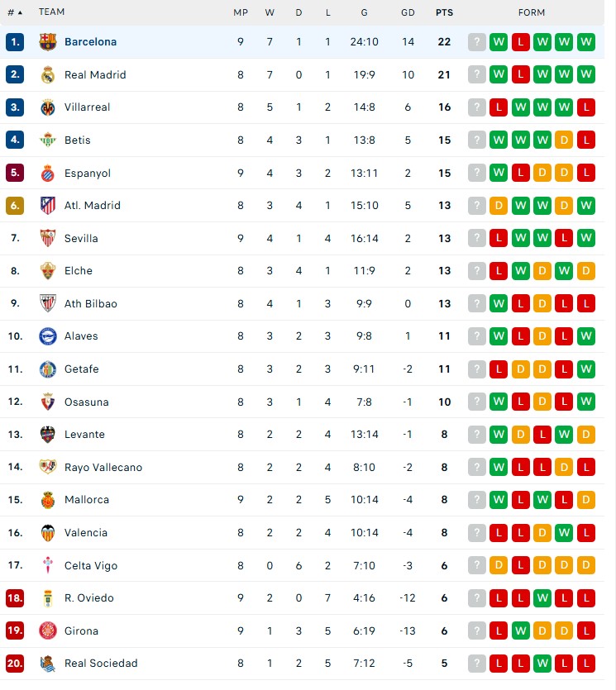The image size is (616, 690).
Task: Sort the table by PTS column
Action: [444, 12]
